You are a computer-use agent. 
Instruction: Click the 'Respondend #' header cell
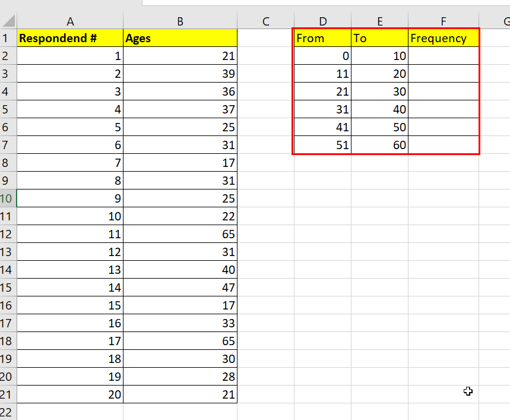click(70, 38)
